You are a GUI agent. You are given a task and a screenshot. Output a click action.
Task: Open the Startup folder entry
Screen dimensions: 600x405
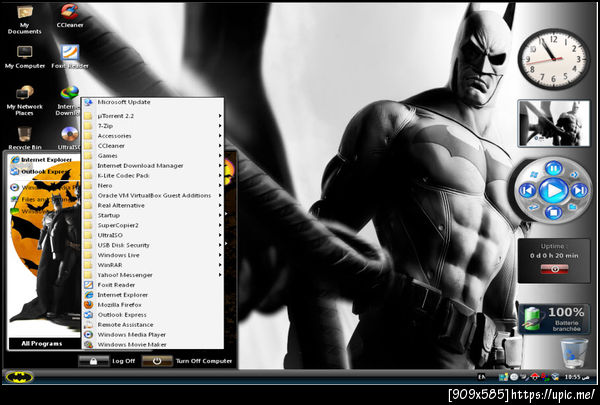[x=153, y=215]
